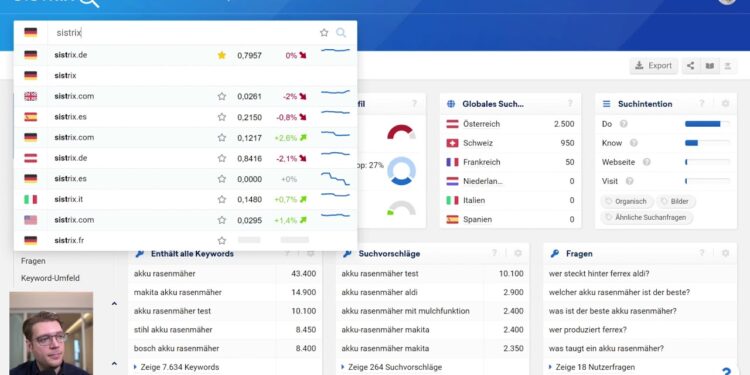Image resolution: width=750 pixels, height=375 pixels.
Task: Toggle favorite star for US sistrix.com row
Action: 221,220
